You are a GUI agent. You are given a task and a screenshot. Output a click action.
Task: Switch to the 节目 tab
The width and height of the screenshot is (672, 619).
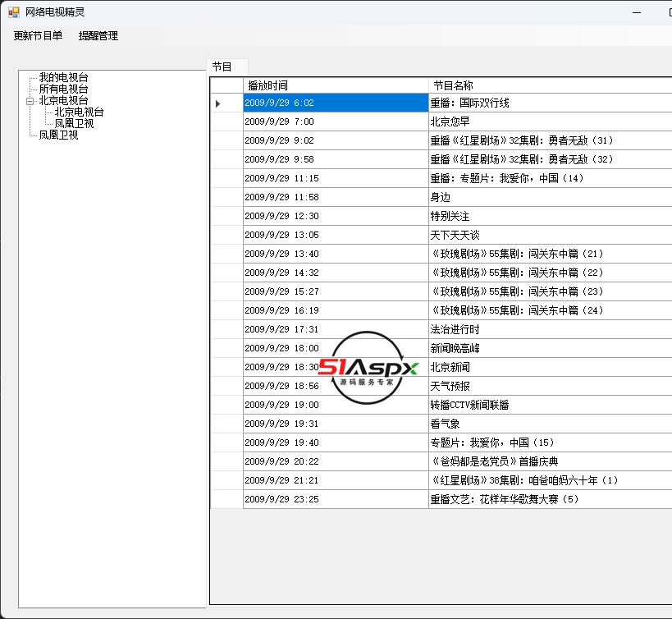tap(222, 67)
